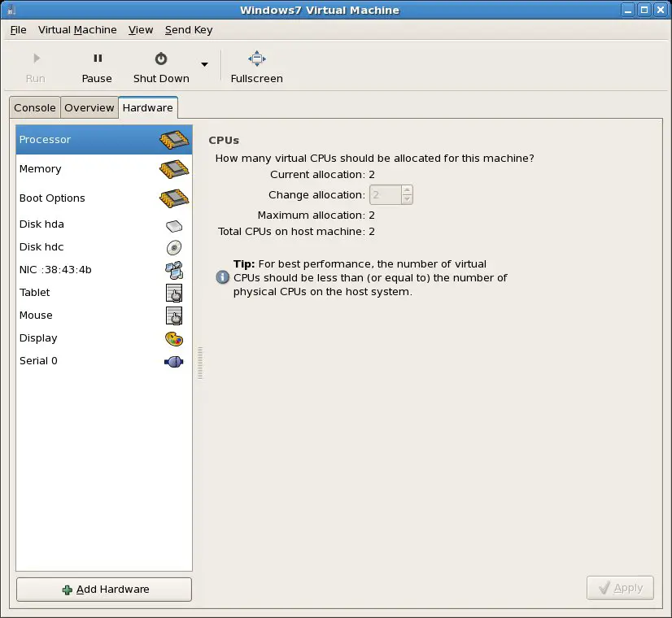The width and height of the screenshot is (672, 618).
Task: Expand the Shut Down dropdown arrow
Action: (x=204, y=65)
